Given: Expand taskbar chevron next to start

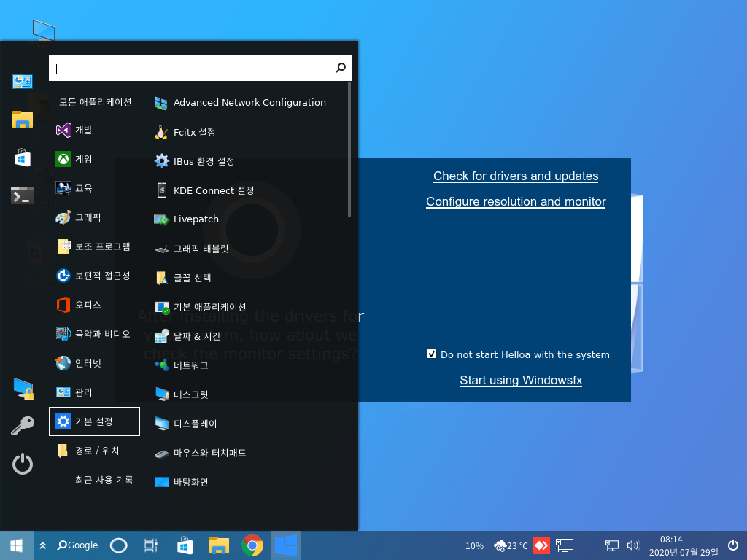Looking at the screenshot, I should coord(43,545).
